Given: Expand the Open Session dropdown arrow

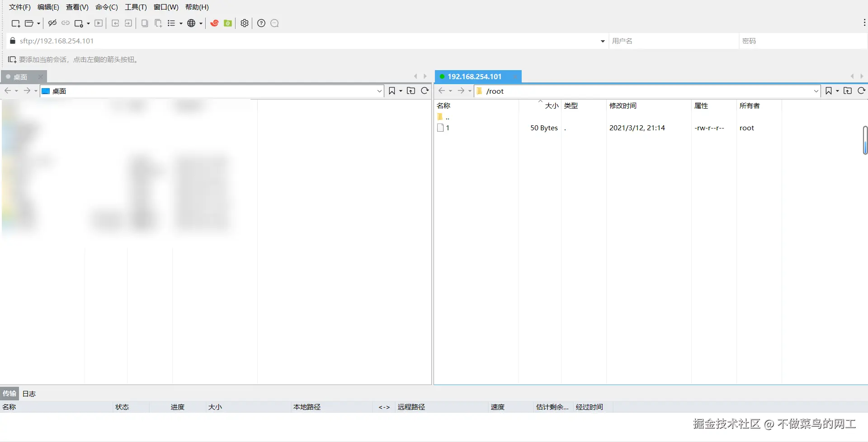Looking at the screenshot, I should 38,24.
